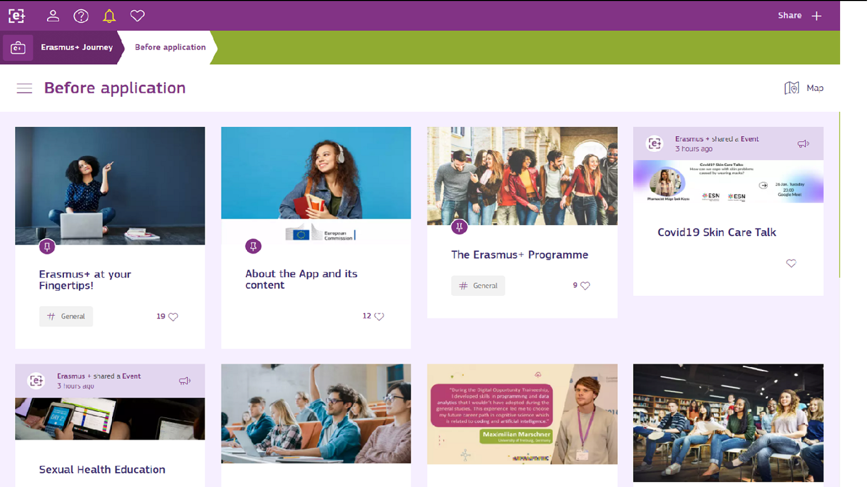Select Before application breadcrumb tab
868x487 pixels.
point(170,47)
